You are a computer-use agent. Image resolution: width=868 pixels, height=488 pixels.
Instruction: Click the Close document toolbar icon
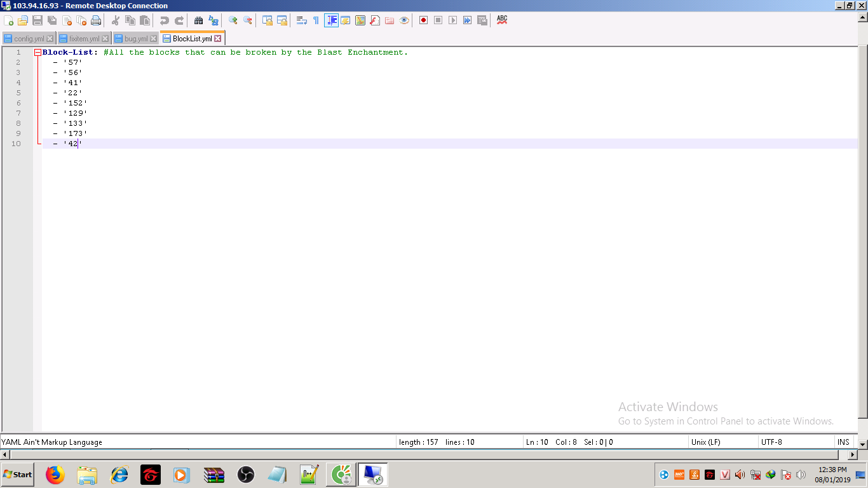point(67,20)
